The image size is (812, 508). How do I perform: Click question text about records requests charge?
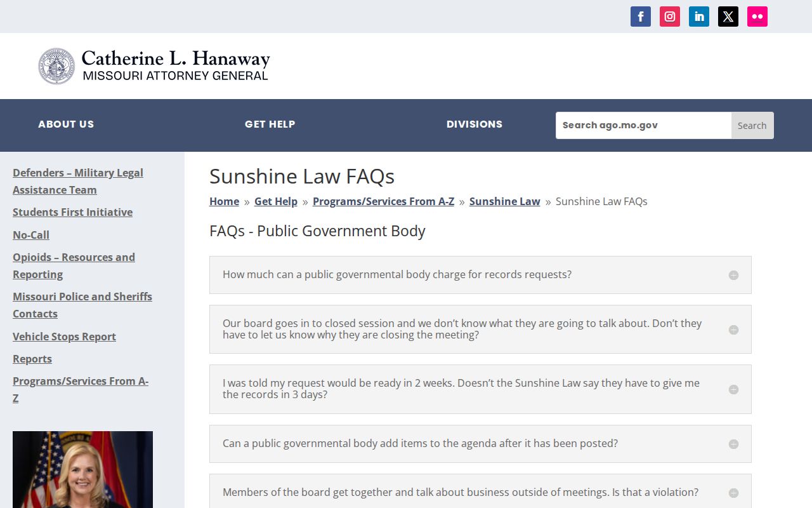(397, 274)
